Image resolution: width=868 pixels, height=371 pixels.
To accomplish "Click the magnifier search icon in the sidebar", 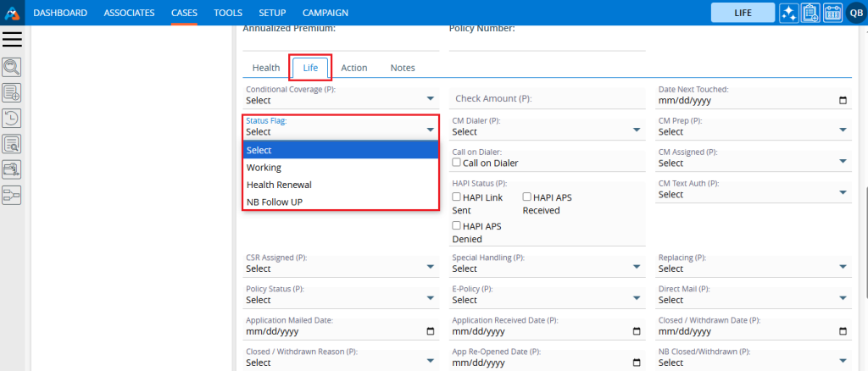I will click(x=12, y=68).
